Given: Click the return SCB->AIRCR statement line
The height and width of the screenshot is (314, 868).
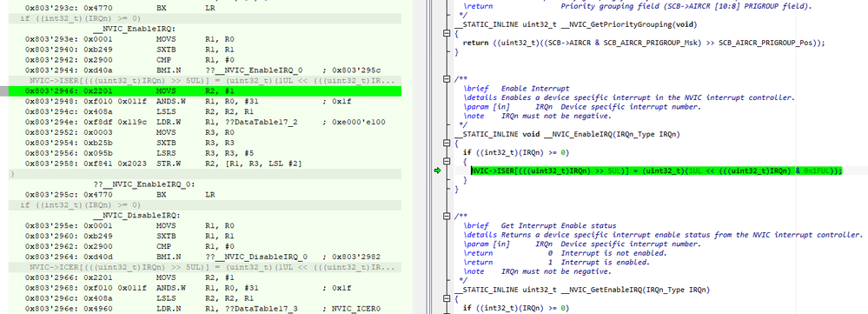Looking at the screenshot, I should pyautogui.click(x=644, y=43).
